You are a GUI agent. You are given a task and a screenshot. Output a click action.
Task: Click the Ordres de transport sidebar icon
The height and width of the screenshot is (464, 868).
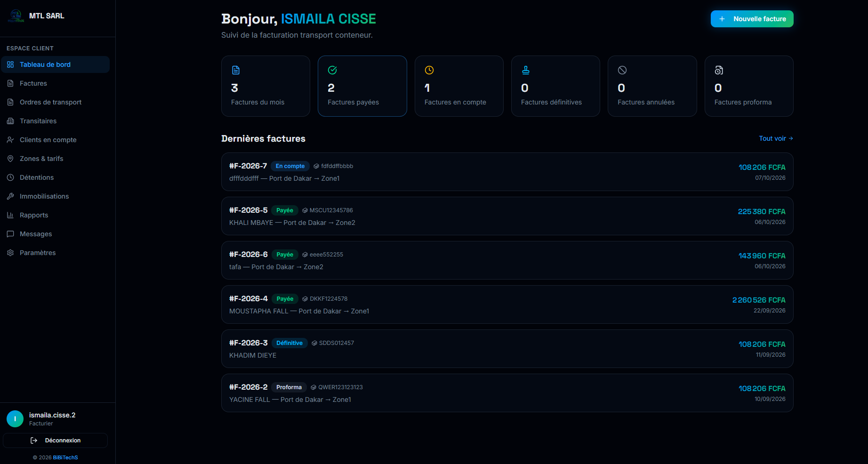[x=10, y=102]
